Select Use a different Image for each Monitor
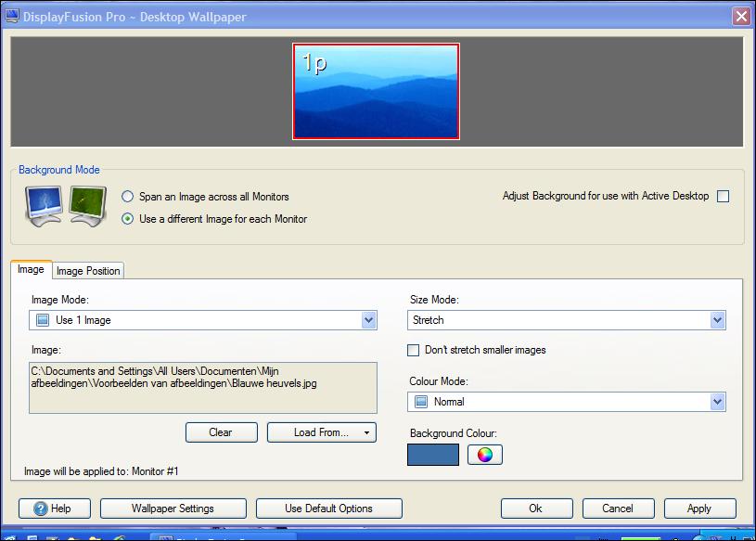Viewport: 756px width, 541px height. (128, 219)
